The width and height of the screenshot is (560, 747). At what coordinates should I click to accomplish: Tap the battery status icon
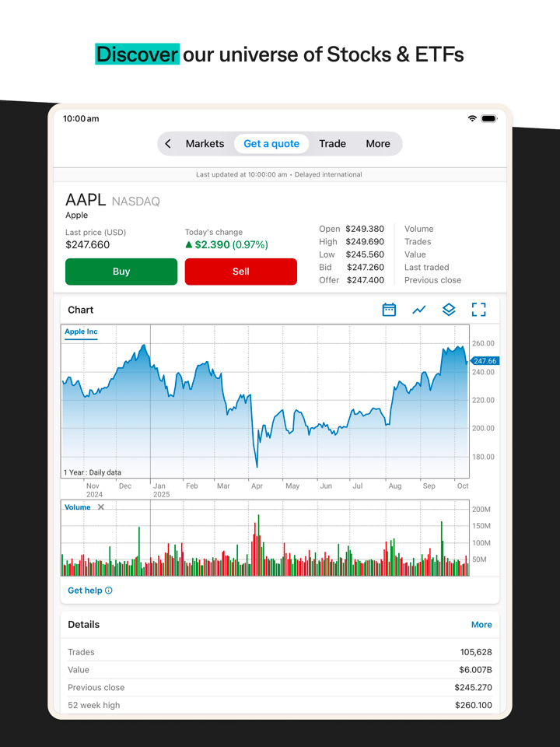pyautogui.click(x=488, y=118)
